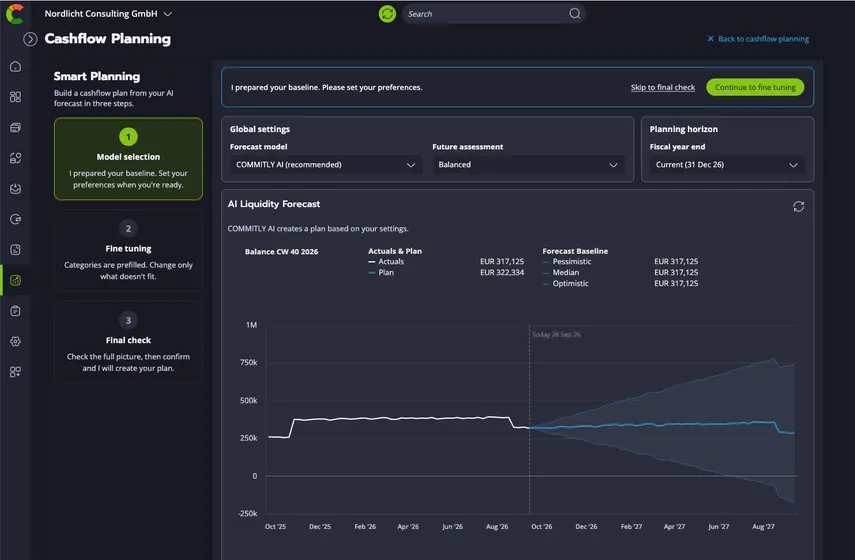Toggle the Pessimistic legend entry

567,262
